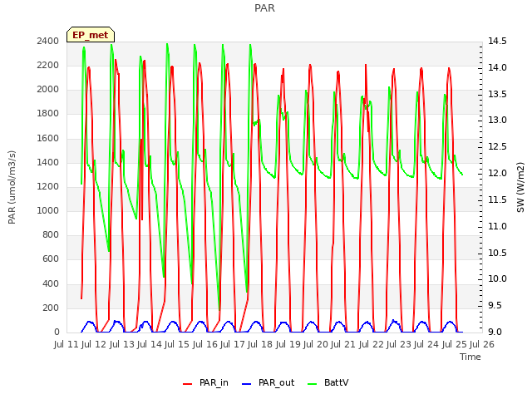
Task: Click the EP_met annotation label
Action: tap(91, 35)
